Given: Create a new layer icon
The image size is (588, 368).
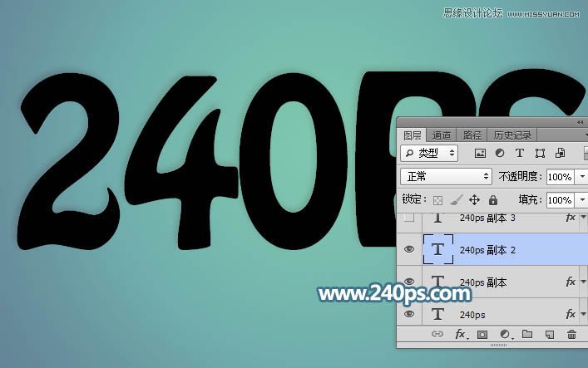Looking at the screenshot, I should coord(550,334).
